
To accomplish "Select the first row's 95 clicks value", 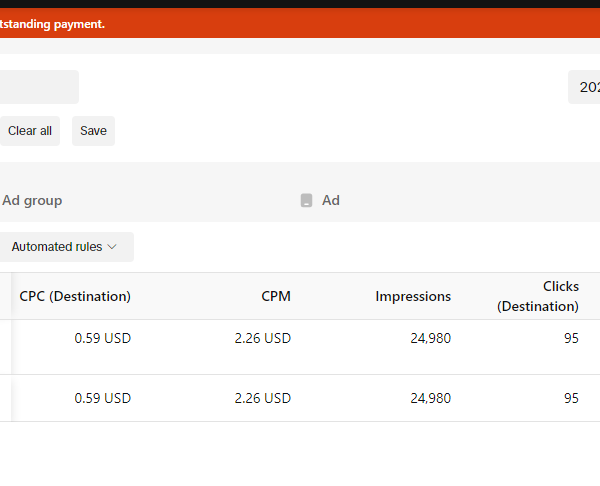I will (x=571, y=338).
